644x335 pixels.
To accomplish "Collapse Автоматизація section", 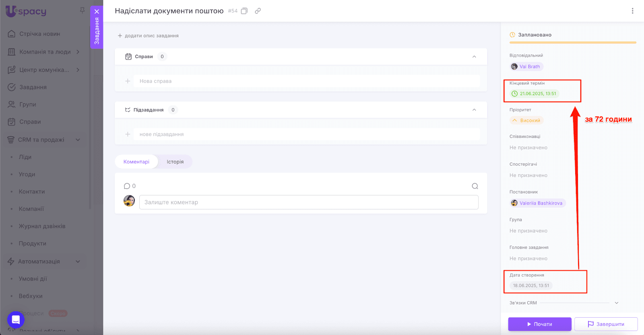I will (x=78, y=261).
